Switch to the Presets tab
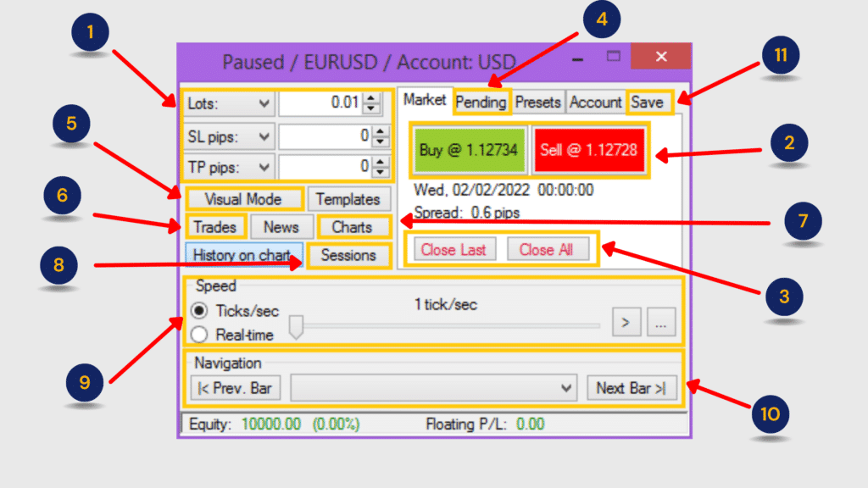868x488 pixels. tap(537, 102)
